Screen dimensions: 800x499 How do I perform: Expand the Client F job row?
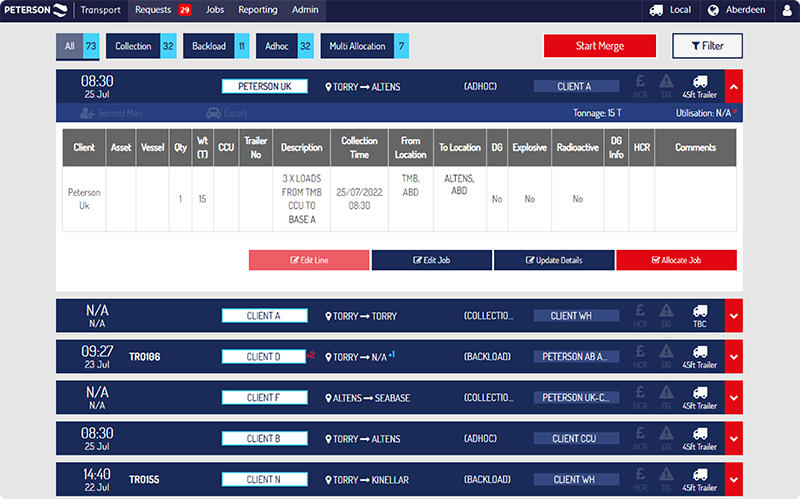pos(734,397)
